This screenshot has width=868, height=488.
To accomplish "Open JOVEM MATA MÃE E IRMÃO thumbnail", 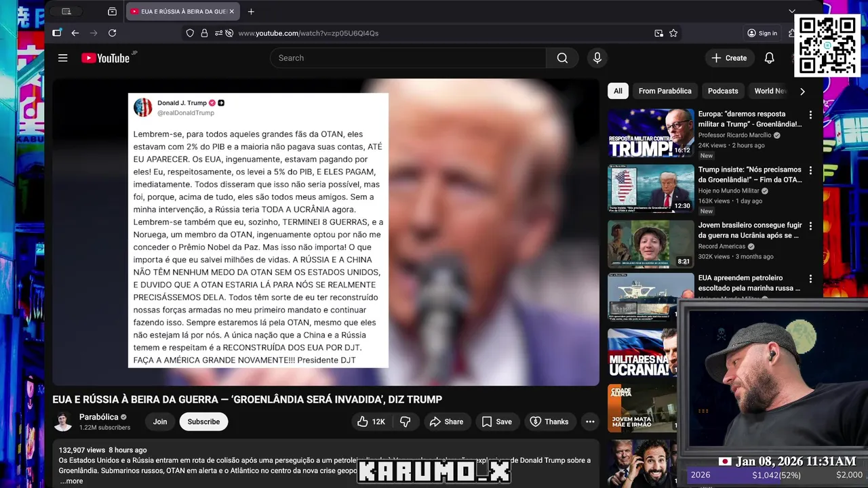I will (x=642, y=408).
